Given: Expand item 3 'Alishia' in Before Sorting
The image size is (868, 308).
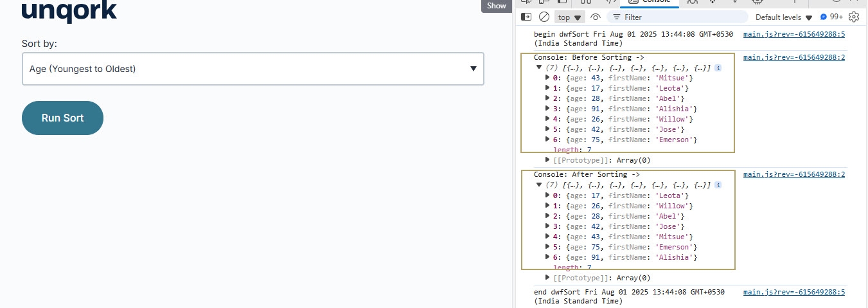Looking at the screenshot, I should click(547, 109).
